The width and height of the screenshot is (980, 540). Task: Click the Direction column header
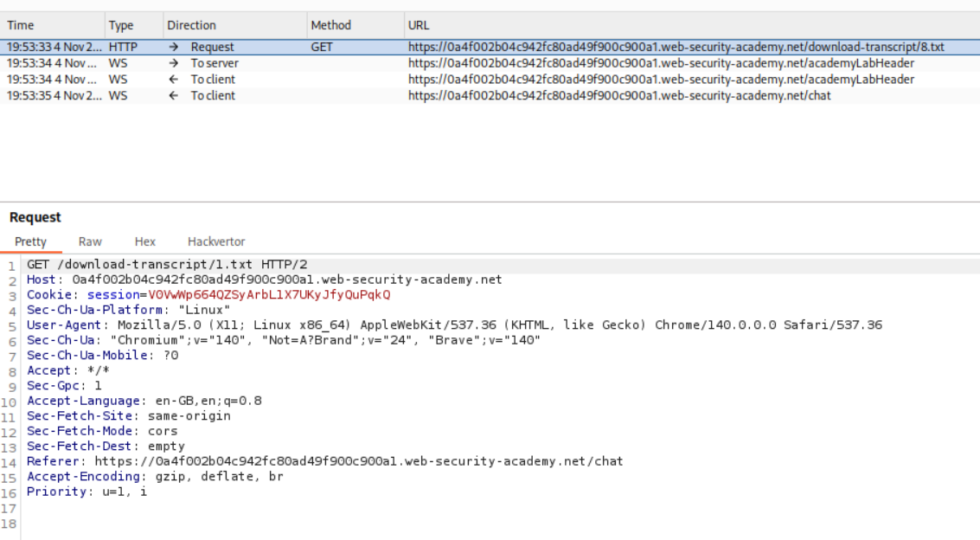pos(191,25)
